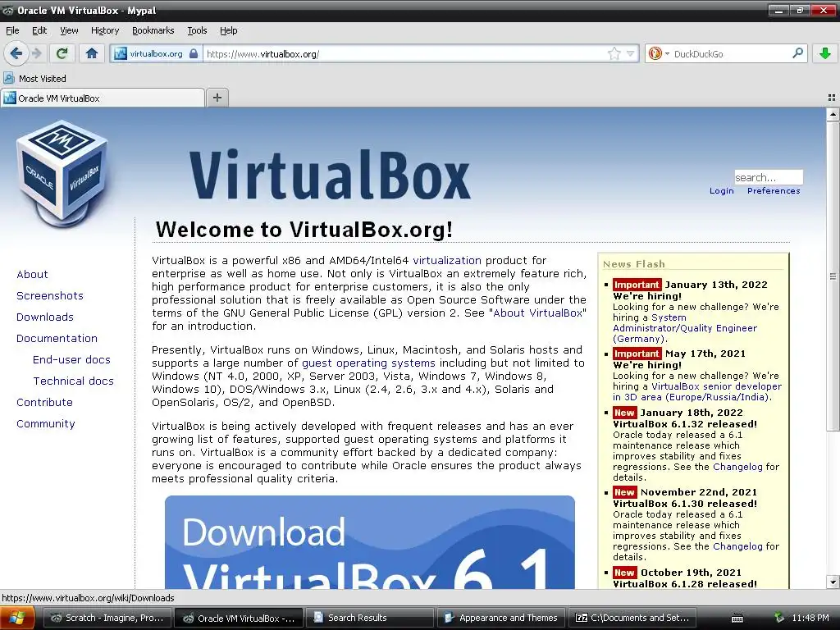840x630 pixels.
Task: Switch to C:\Documents and Set... taskbar window
Action: pos(632,618)
